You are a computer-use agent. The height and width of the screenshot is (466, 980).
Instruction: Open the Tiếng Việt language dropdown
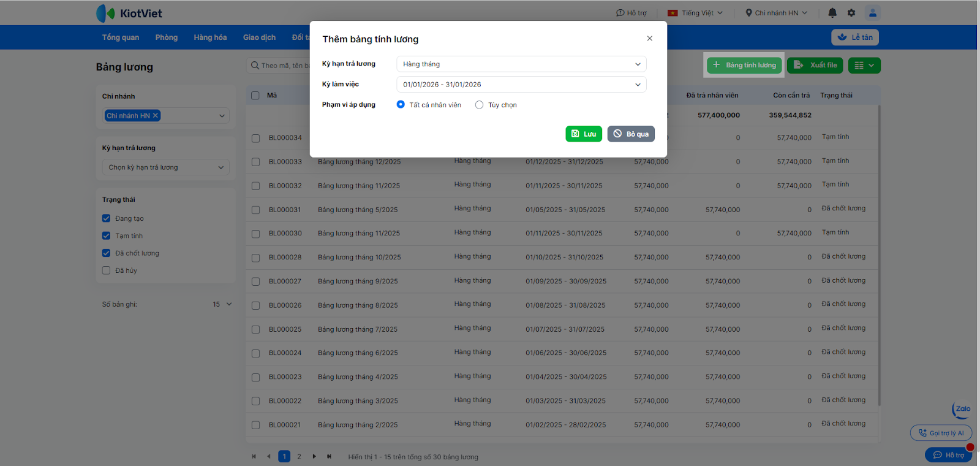pyautogui.click(x=695, y=13)
